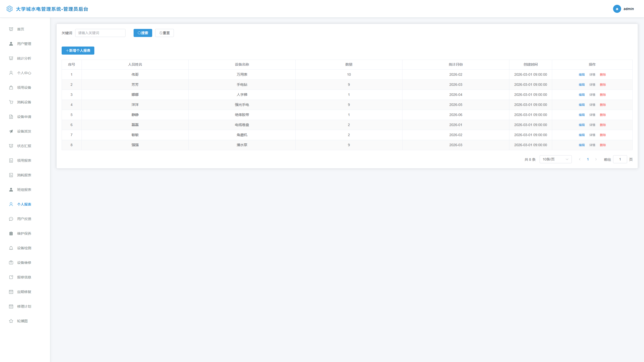
Task: Open the 轮播图 star icon
Action: 11,321
